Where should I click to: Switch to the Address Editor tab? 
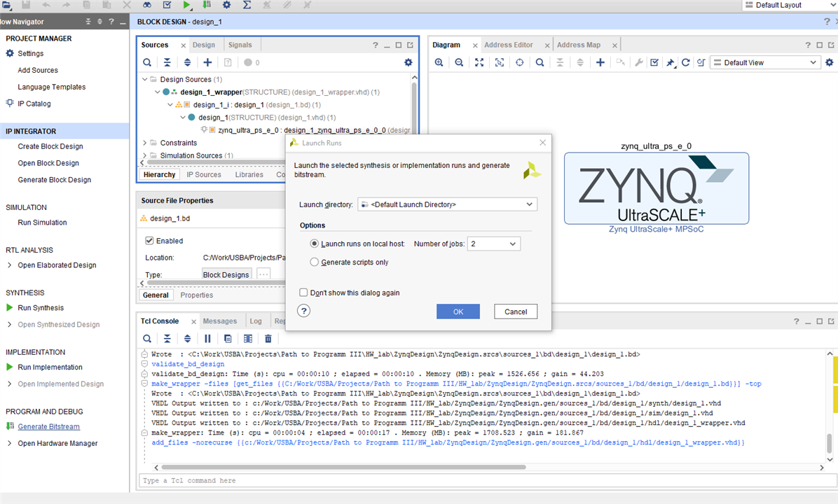pyautogui.click(x=508, y=45)
